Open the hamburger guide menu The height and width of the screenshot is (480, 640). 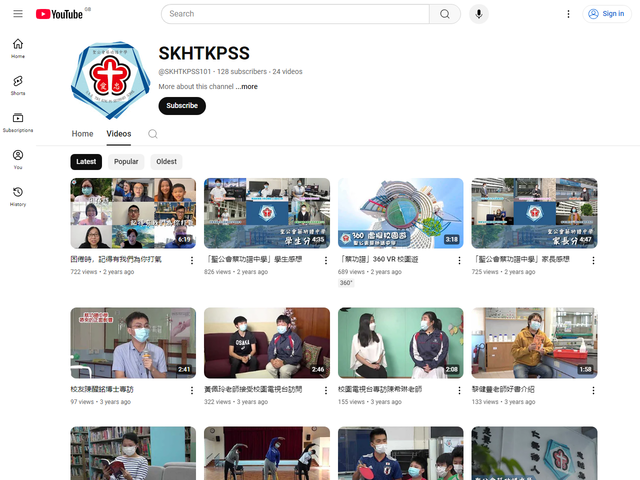coord(18,14)
